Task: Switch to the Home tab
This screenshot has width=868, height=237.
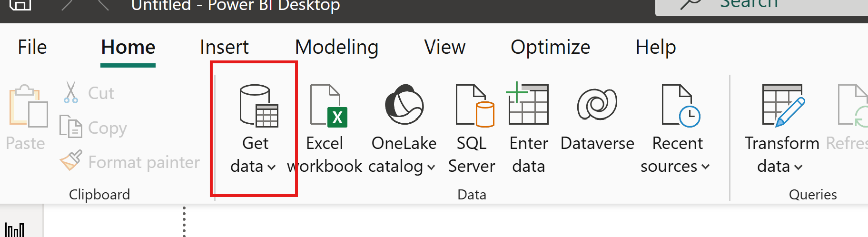Action: pos(128,47)
